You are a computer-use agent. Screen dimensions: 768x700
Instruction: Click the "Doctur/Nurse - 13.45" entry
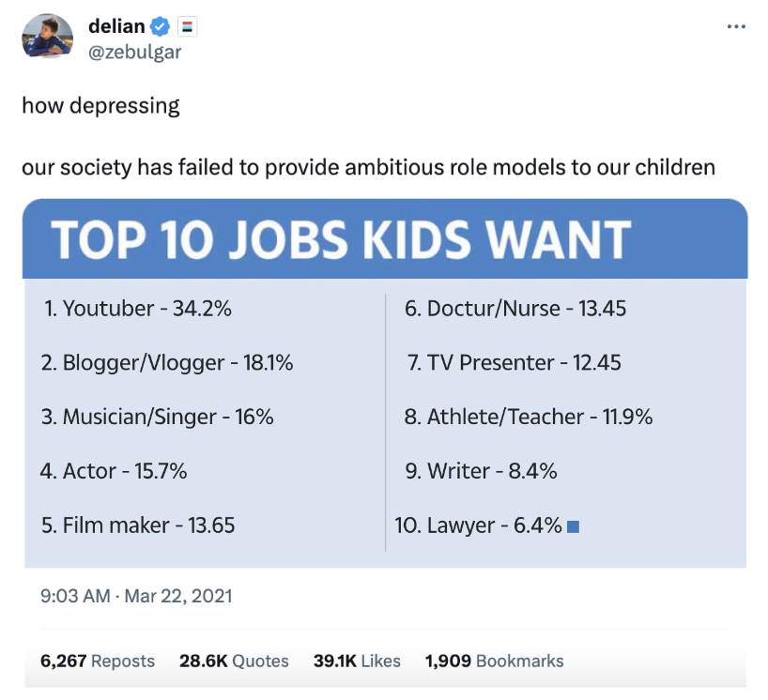515,309
